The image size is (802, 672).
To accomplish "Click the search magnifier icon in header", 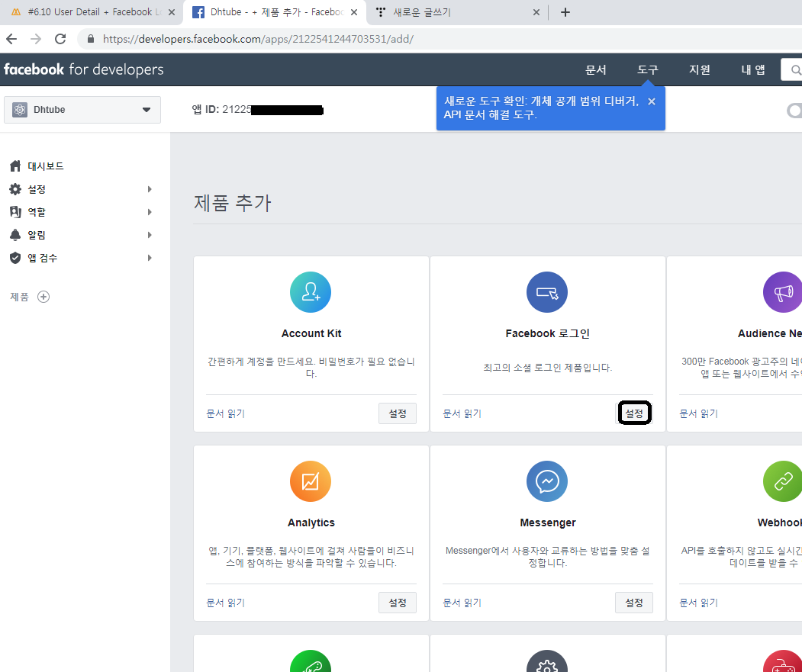I will [795, 69].
